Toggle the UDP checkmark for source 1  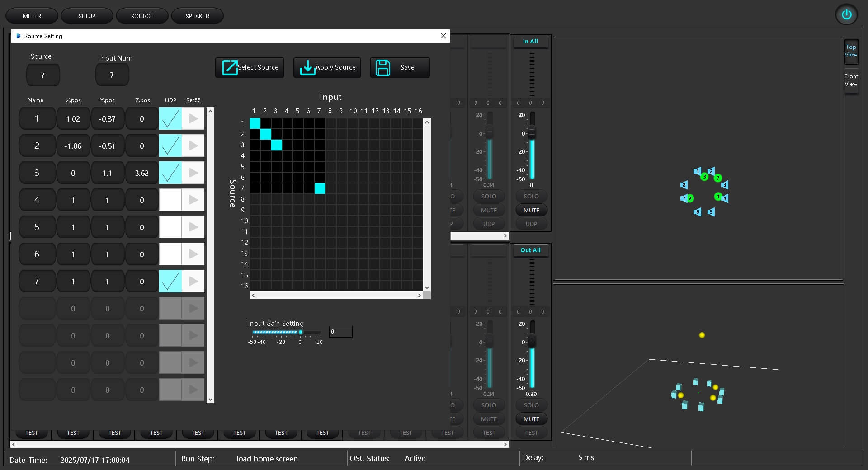pyautogui.click(x=170, y=118)
